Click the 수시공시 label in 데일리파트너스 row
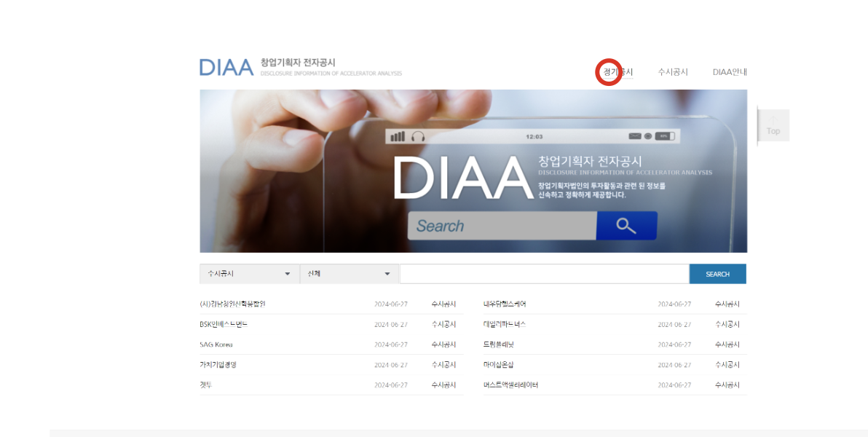868x437 pixels. click(x=727, y=324)
